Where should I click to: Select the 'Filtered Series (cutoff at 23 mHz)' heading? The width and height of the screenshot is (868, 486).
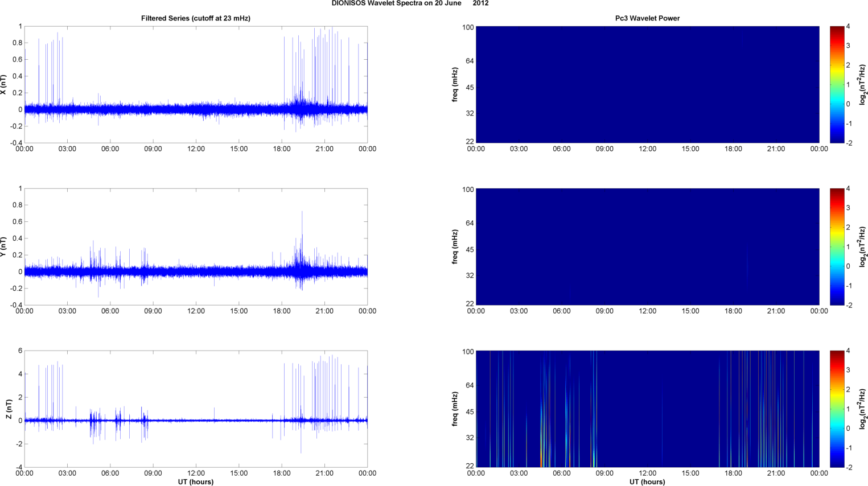click(196, 18)
